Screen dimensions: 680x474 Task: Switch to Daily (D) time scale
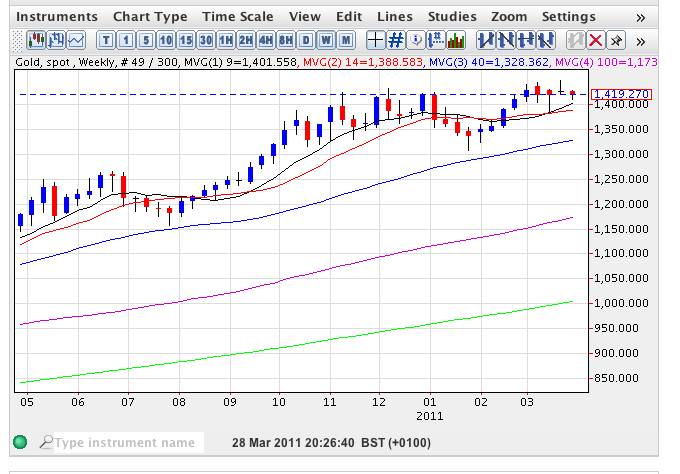(x=306, y=41)
